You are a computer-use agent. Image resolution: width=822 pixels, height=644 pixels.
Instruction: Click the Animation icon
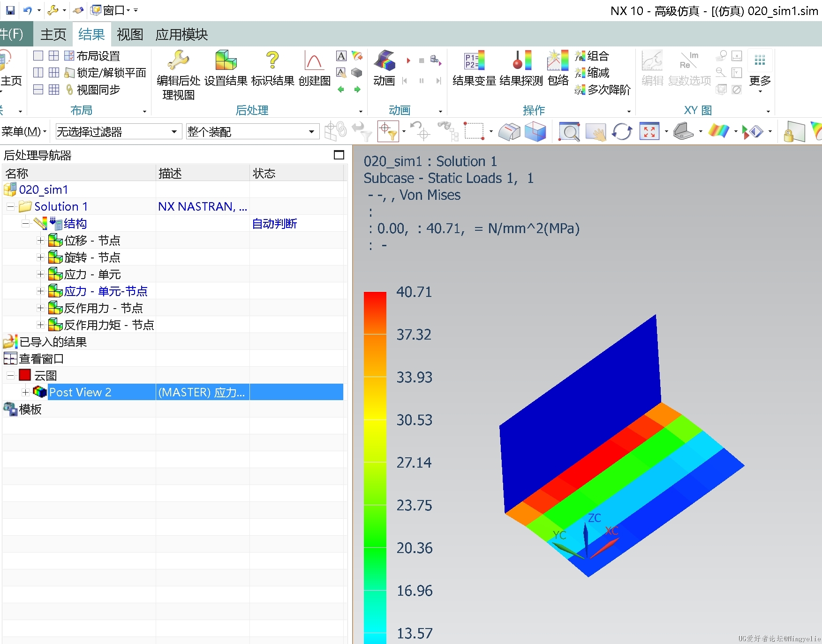coord(385,60)
